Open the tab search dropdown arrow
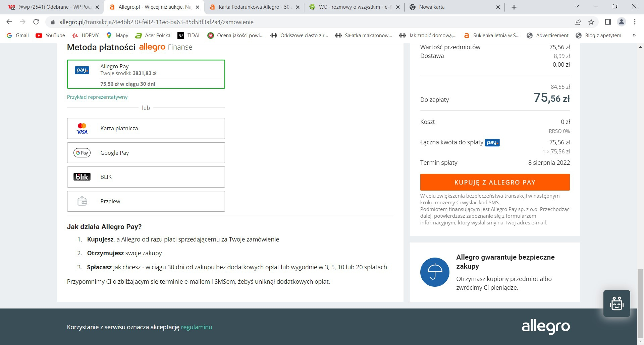This screenshot has height=345, width=644. (x=577, y=7)
